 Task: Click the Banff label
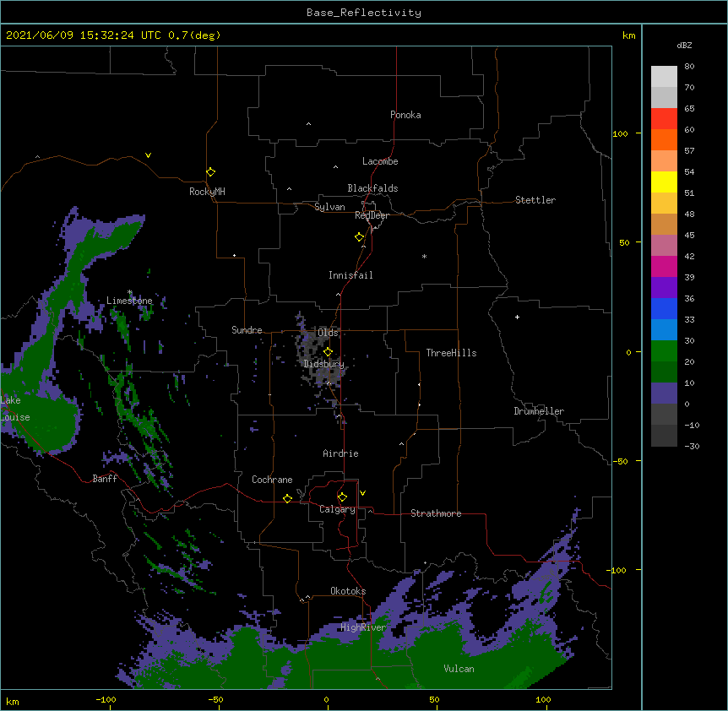(x=105, y=479)
